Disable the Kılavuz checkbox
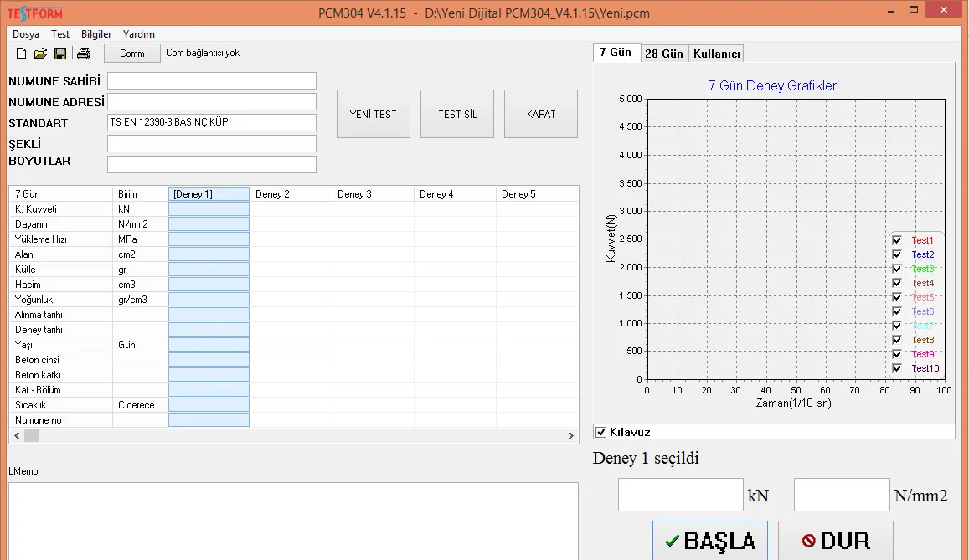The image size is (969, 560). [x=600, y=432]
